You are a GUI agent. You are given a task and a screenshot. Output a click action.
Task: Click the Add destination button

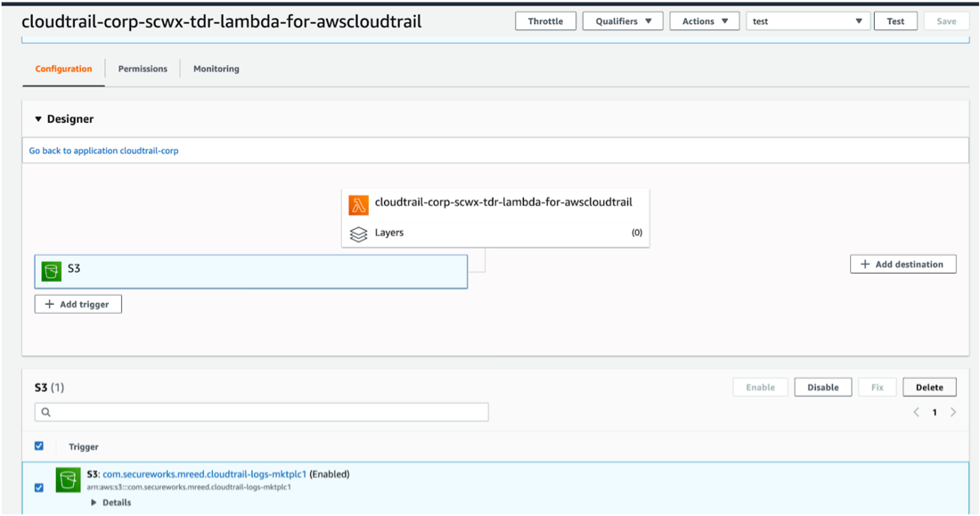tap(903, 265)
